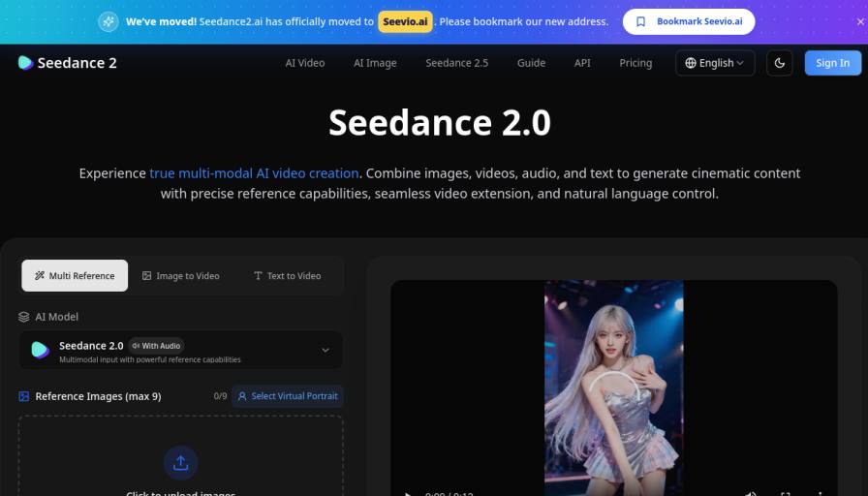Image resolution: width=868 pixels, height=496 pixels.
Task: Select the Multi Reference tab
Action: pyautogui.click(x=75, y=276)
